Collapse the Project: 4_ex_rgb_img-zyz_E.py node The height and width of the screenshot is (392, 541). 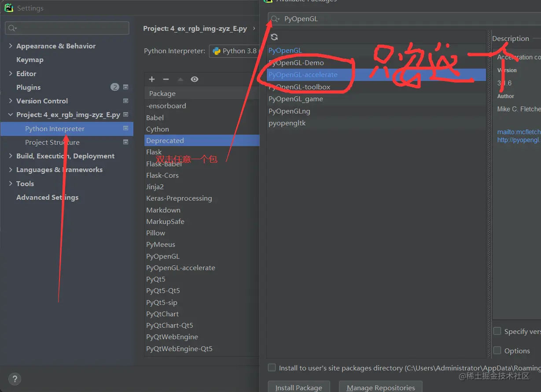coord(11,114)
